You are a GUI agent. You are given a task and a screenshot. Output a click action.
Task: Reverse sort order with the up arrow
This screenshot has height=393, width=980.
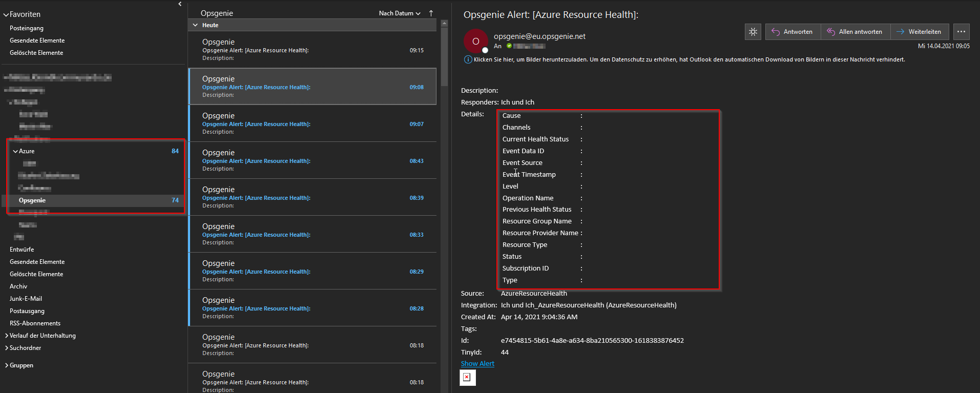coord(431,13)
